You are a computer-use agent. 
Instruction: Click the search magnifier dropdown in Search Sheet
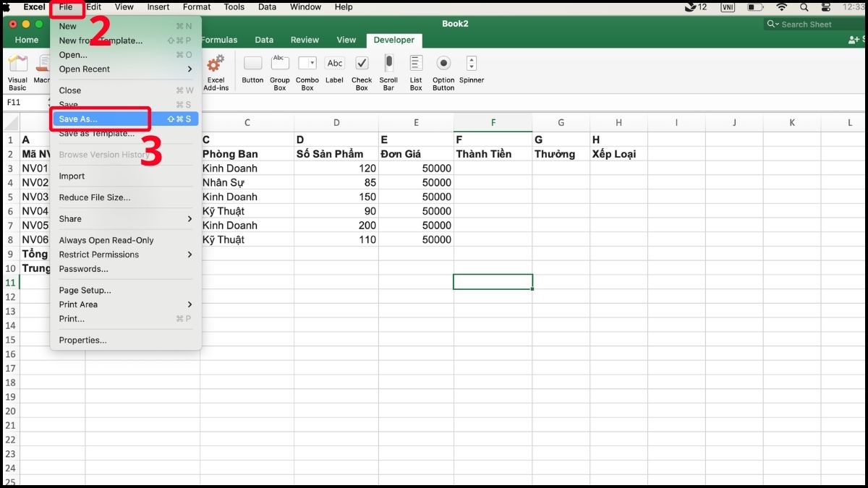click(775, 24)
